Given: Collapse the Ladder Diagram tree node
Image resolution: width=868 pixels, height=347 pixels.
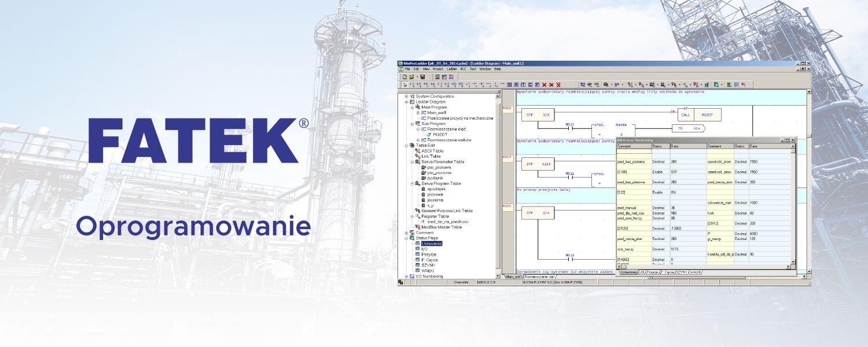Looking at the screenshot, I should pos(406,102).
